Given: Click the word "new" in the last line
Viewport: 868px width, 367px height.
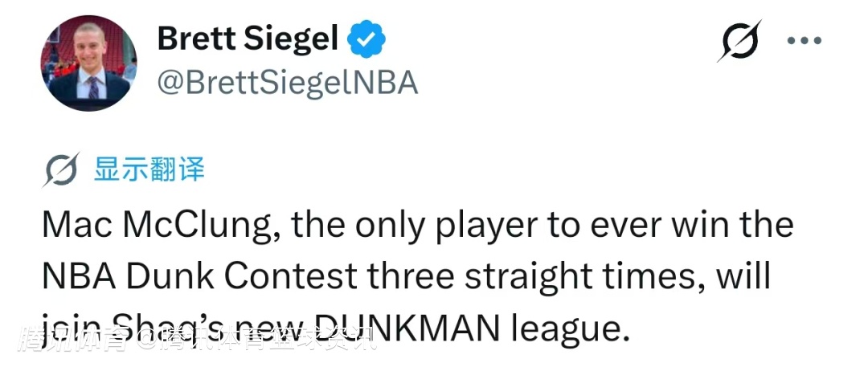Looking at the screenshot, I should (x=272, y=328).
